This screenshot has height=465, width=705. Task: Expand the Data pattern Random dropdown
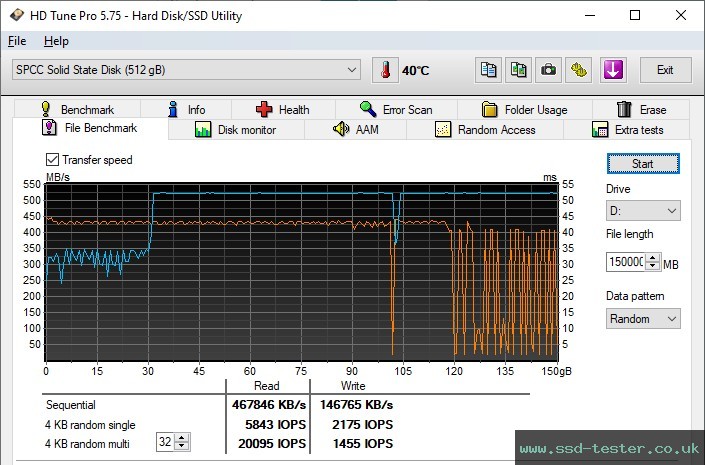643,319
